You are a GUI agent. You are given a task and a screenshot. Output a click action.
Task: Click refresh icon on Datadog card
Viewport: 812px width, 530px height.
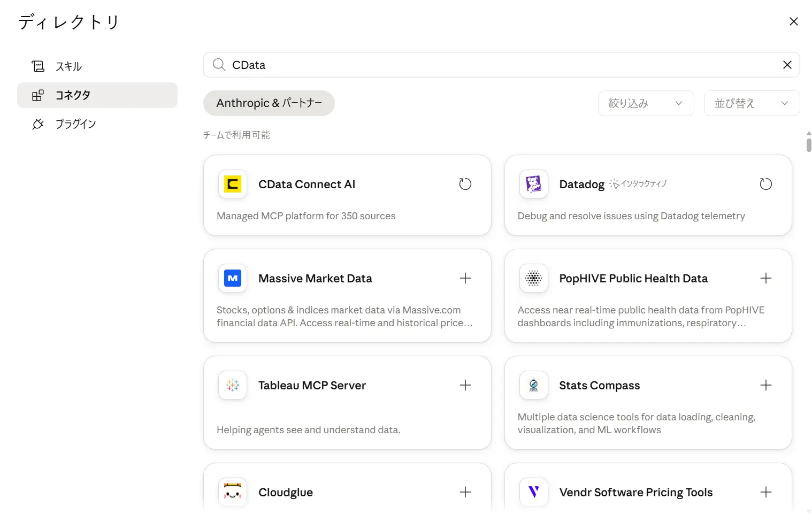[x=765, y=184]
